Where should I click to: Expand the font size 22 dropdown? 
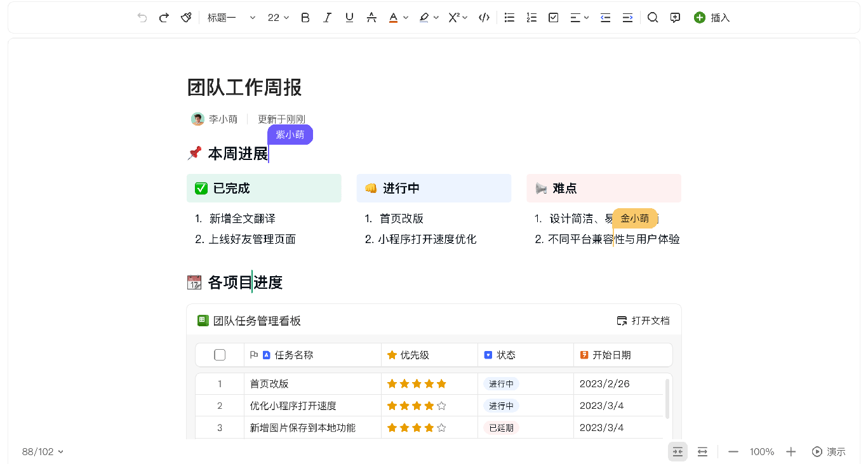278,18
